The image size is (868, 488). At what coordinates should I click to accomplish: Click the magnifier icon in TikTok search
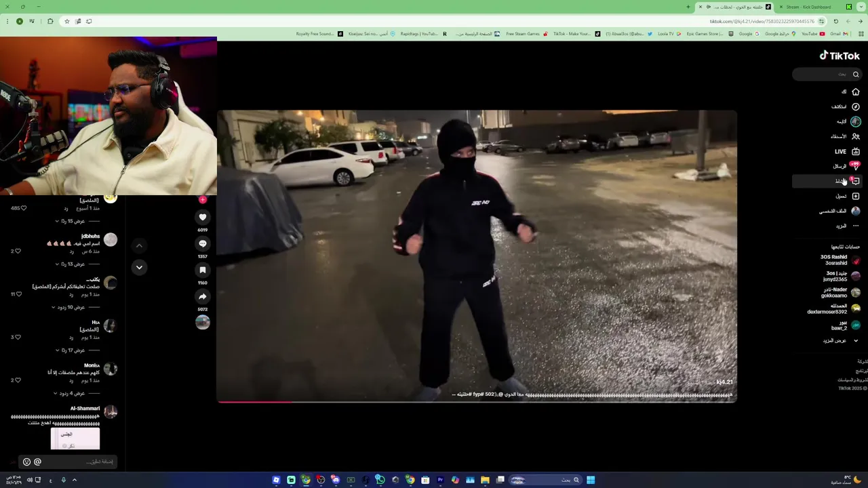coord(856,75)
